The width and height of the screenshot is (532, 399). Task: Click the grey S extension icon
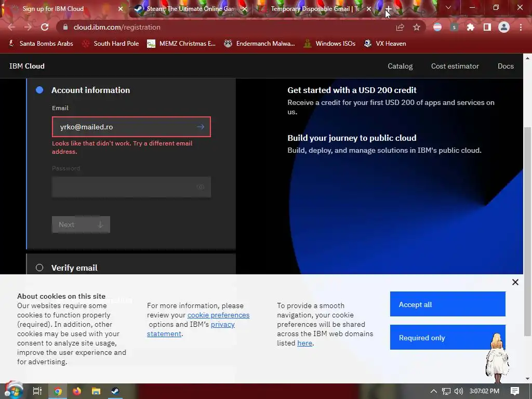tap(454, 27)
